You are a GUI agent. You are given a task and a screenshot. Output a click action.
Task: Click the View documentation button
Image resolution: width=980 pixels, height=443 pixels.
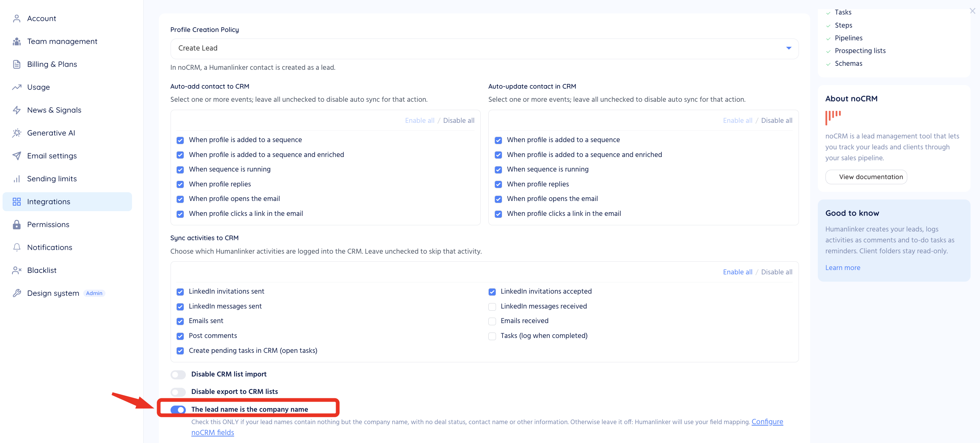pyautogui.click(x=866, y=177)
